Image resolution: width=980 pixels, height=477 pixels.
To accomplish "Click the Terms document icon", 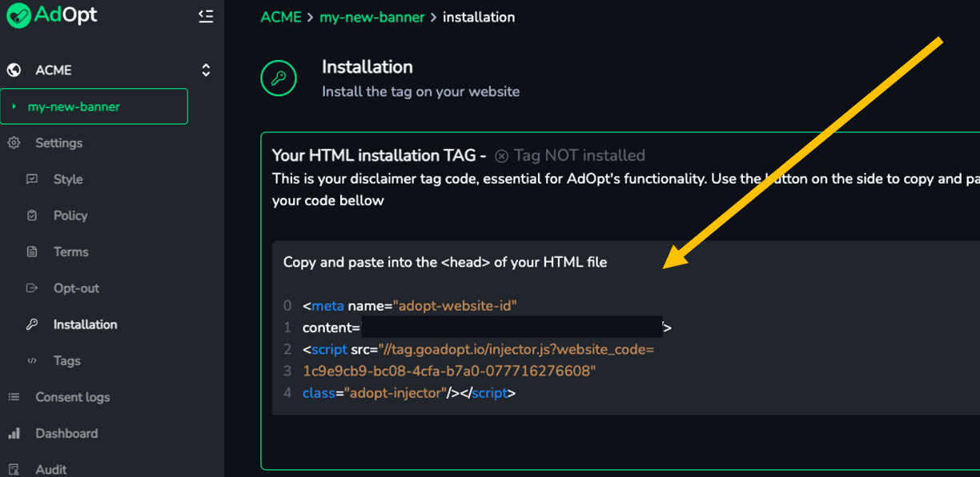I will pos(32,252).
